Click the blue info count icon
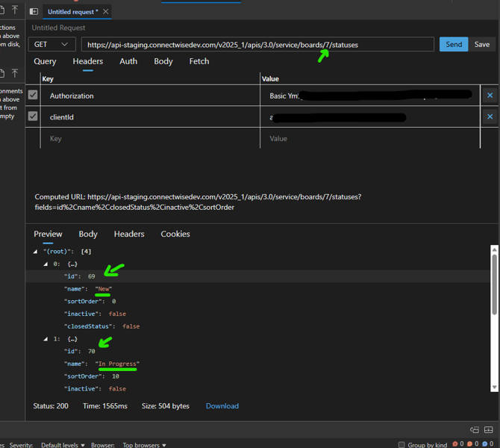The image size is (500, 448). click(484, 444)
